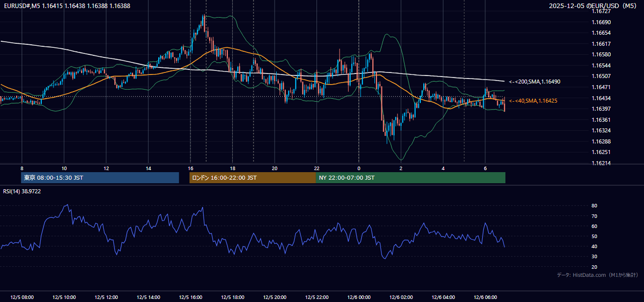Click the RSI axis level 70
Screen dimensions: 644x302
coord(595,216)
